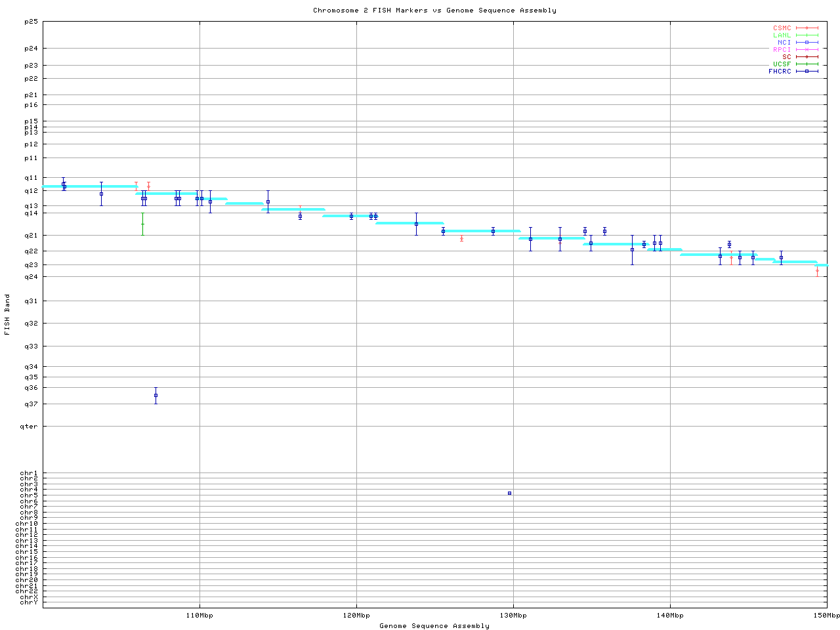Viewport: 840px width, 630px height.
Task: Click the blue square marker in the chr5 row
Action: coord(509,493)
